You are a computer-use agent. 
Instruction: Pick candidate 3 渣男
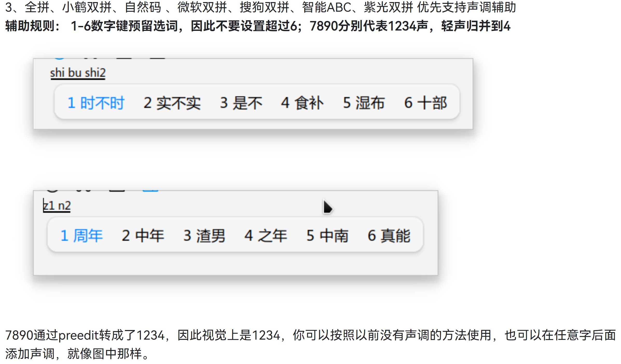(204, 236)
